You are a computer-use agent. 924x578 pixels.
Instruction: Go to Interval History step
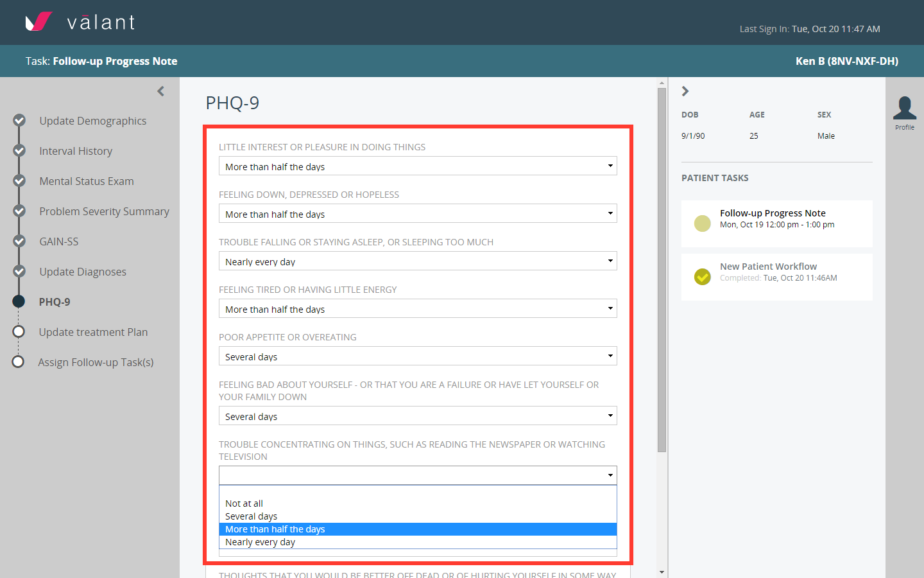pos(76,151)
